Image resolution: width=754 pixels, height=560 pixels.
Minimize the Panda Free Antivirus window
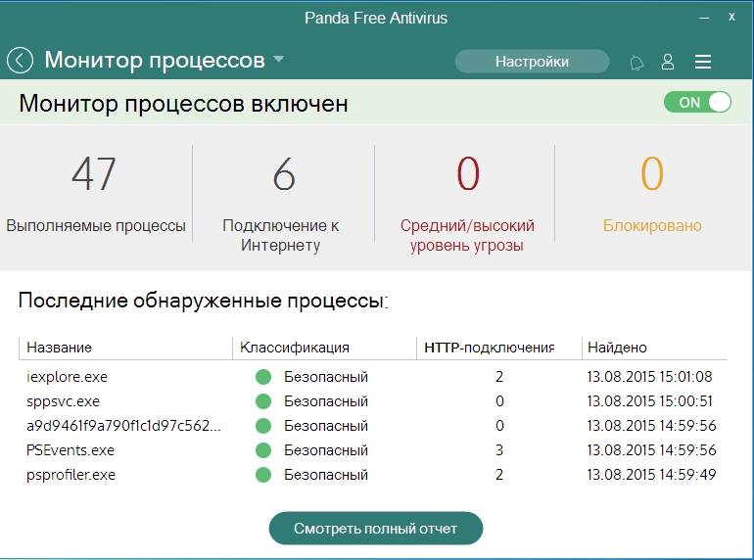tap(704, 18)
